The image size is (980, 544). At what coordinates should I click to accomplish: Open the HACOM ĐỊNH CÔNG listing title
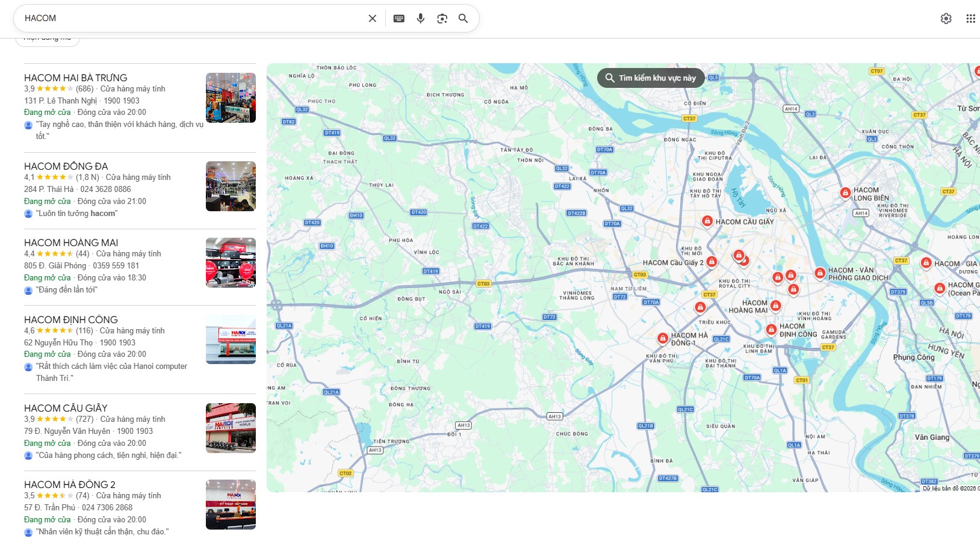(x=71, y=320)
